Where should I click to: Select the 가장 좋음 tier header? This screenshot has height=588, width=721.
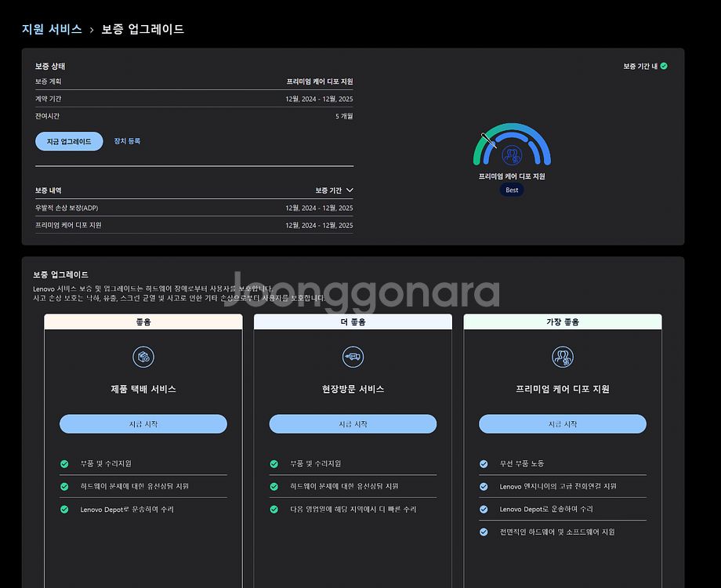pyautogui.click(x=563, y=321)
